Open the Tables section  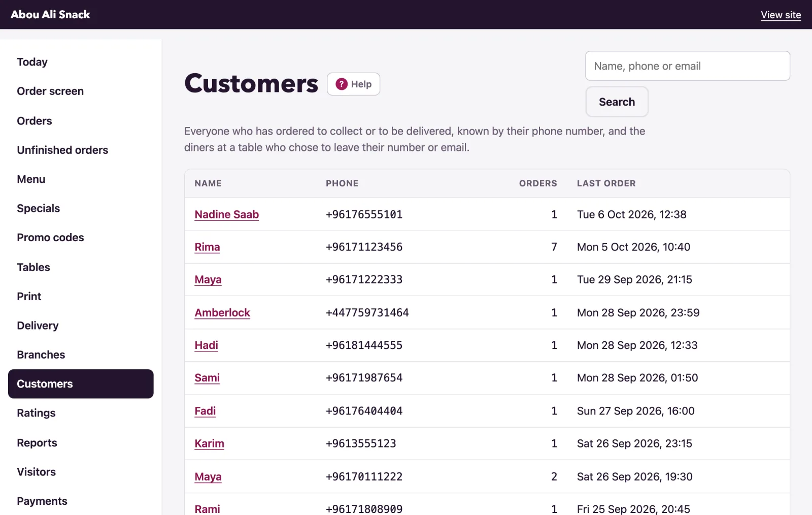point(33,267)
